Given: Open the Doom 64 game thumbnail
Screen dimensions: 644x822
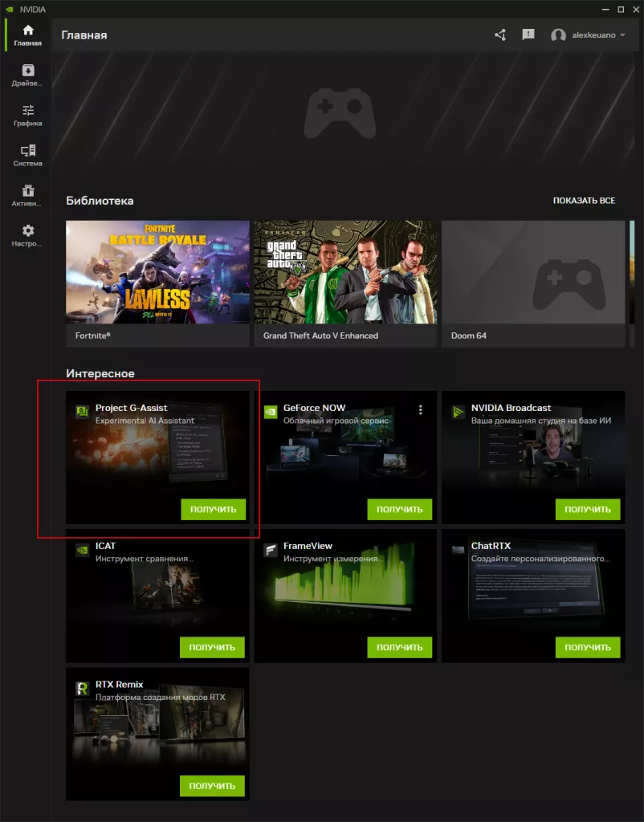Looking at the screenshot, I should coord(533,272).
